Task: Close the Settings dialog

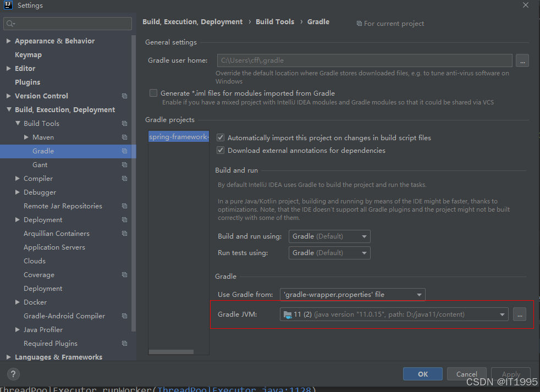Action: 526,5
